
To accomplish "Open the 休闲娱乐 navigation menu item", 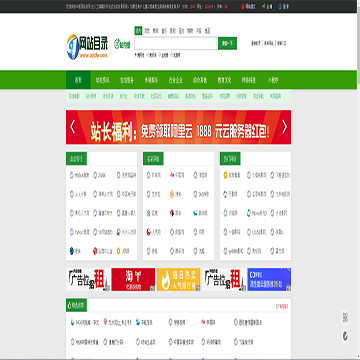I will click(151, 80).
